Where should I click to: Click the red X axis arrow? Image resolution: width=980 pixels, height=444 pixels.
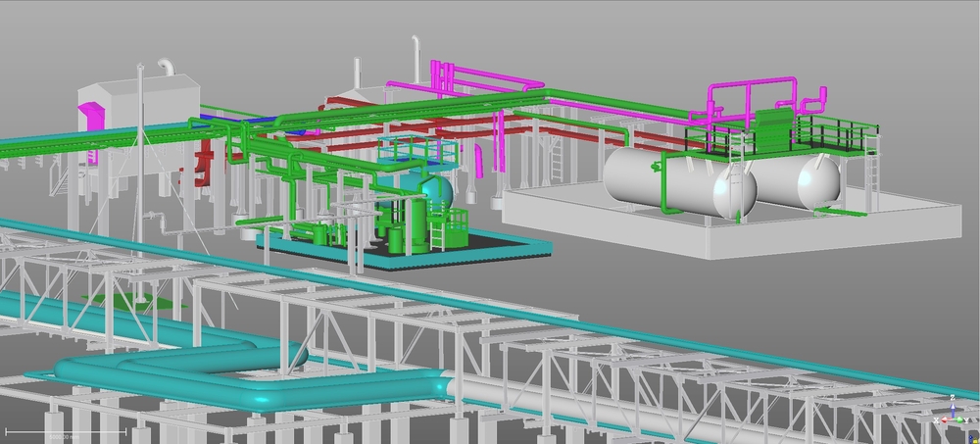pos(943,419)
